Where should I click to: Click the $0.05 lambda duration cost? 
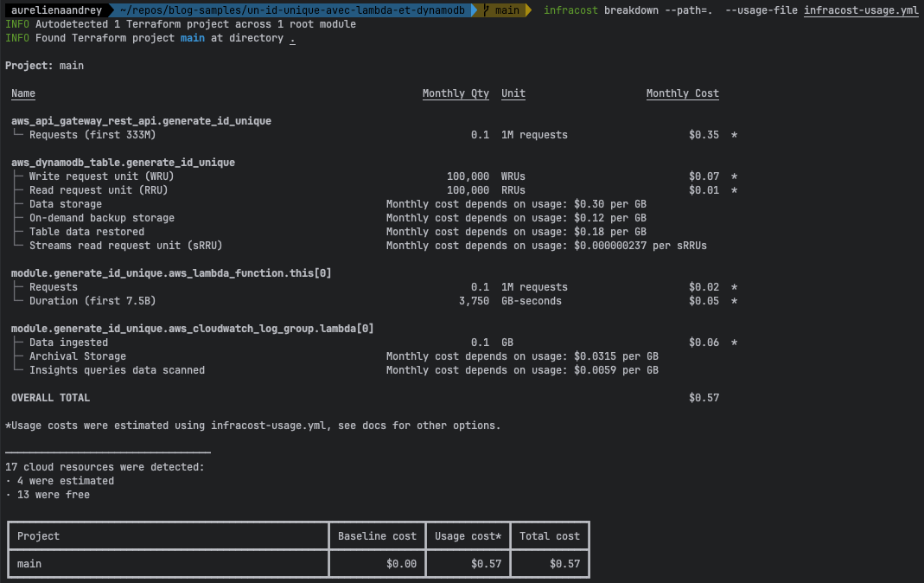tap(704, 301)
